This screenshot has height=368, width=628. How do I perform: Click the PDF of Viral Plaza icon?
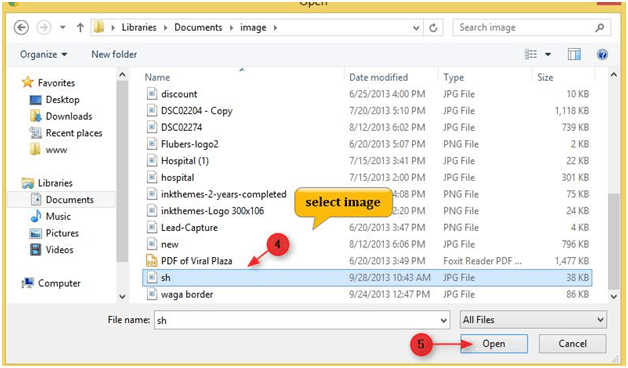151,261
